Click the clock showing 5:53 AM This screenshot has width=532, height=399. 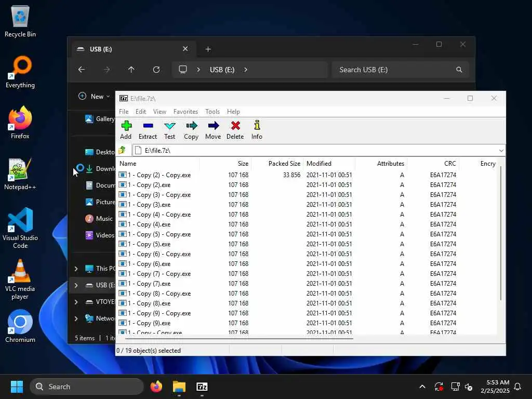(495, 387)
